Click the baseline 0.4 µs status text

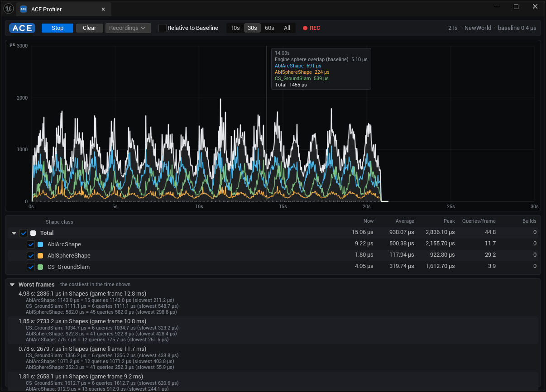pos(517,28)
